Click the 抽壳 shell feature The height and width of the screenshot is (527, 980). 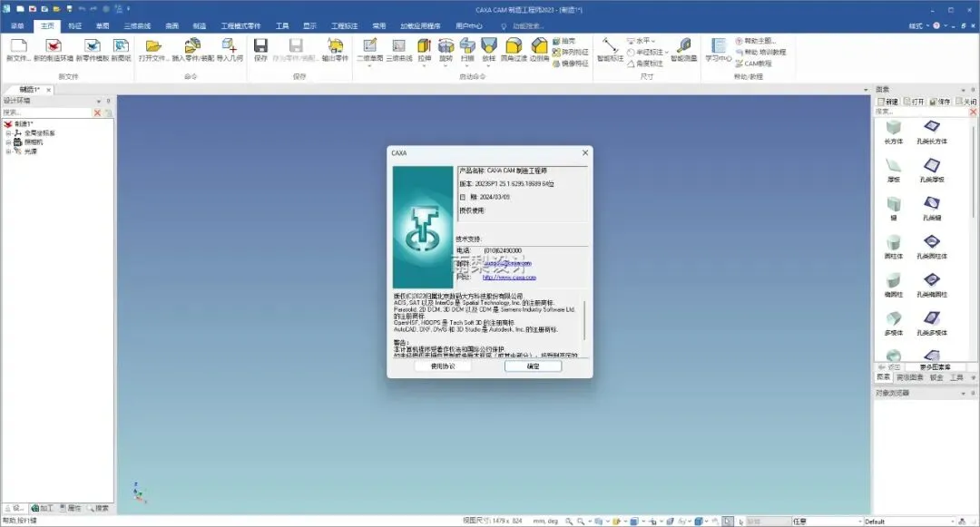563,41
